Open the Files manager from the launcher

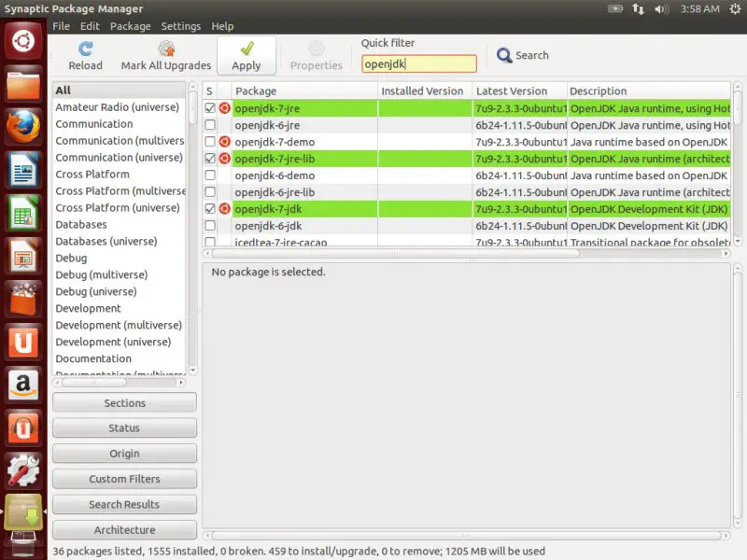click(x=22, y=84)
